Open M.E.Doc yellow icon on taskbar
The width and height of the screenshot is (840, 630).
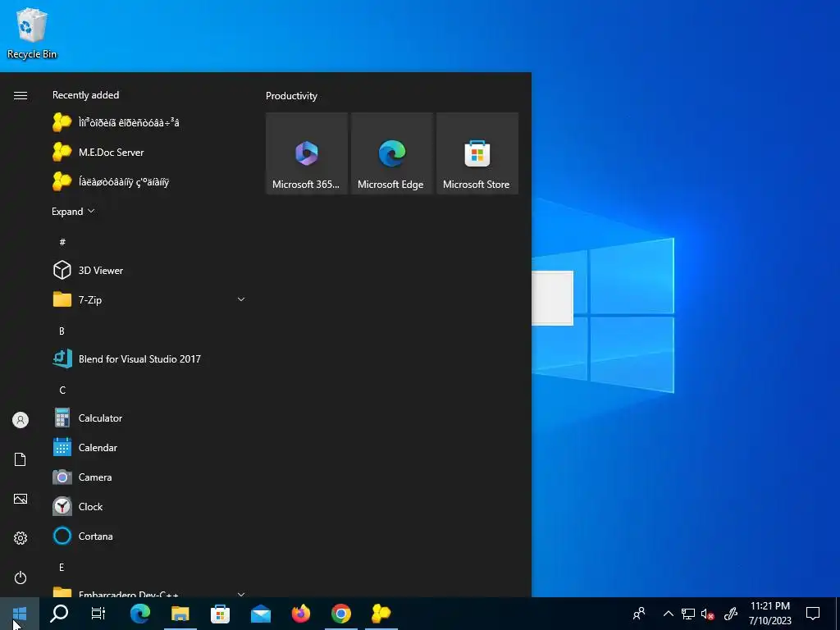point(381,614)
